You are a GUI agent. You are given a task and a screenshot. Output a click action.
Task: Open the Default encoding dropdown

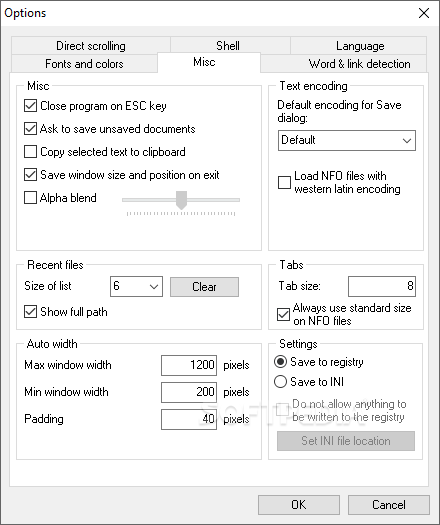coord(347,140)
